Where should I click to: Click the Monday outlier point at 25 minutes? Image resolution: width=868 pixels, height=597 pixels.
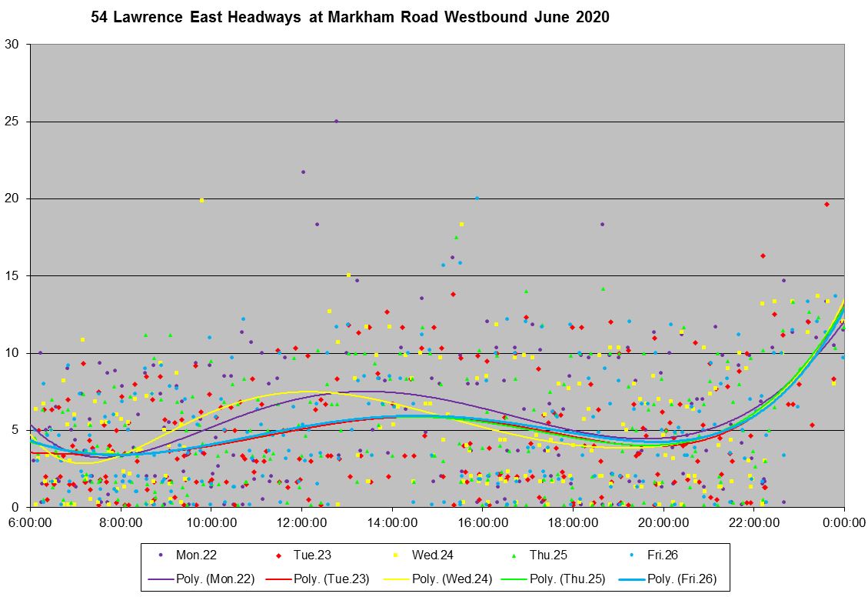coord(336,122)
